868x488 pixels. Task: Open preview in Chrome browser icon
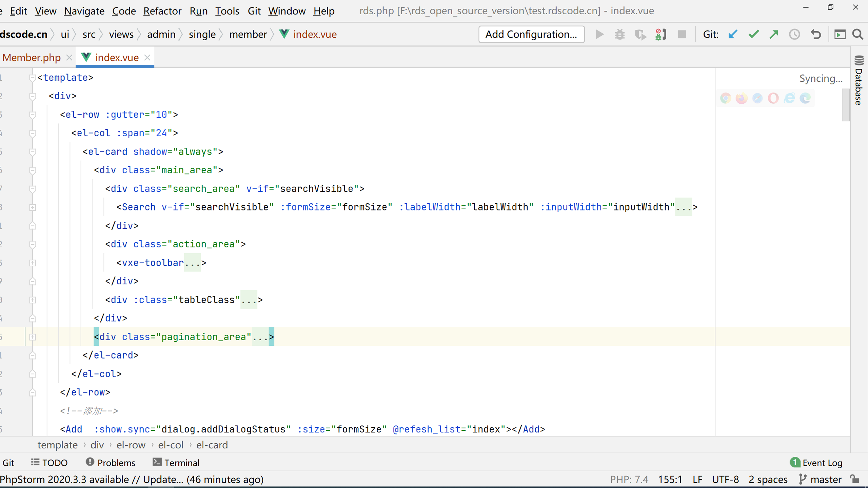(726, 98)
